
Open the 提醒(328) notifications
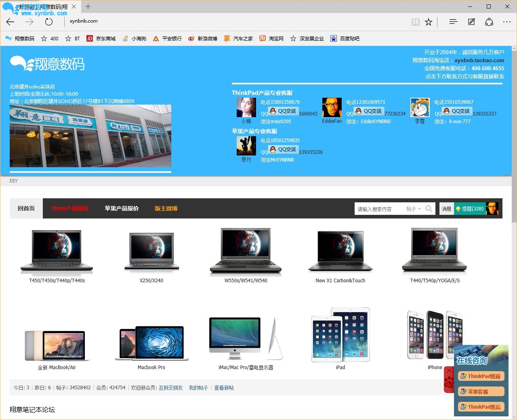tap(470, 209)
